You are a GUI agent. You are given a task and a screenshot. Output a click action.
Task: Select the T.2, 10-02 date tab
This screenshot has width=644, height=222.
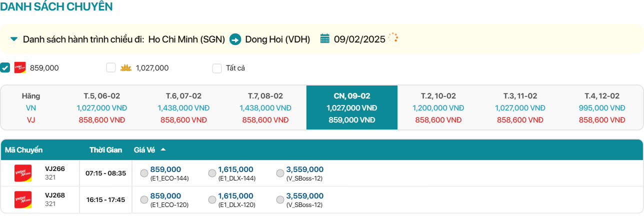438,107
